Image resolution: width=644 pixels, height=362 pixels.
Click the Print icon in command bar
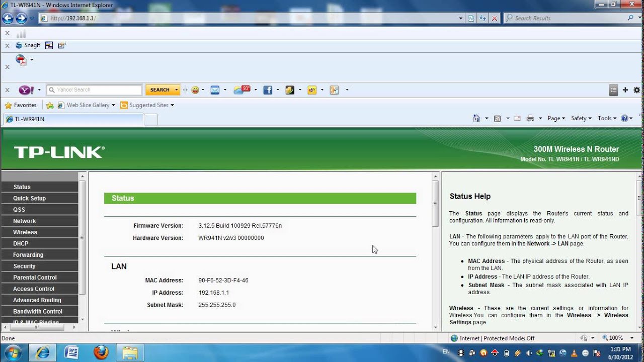point(530,119)
